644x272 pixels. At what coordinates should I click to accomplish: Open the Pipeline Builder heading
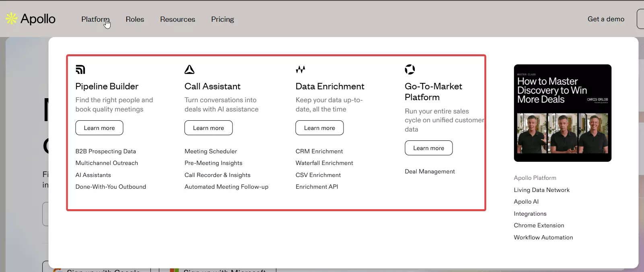click(107, 87)
